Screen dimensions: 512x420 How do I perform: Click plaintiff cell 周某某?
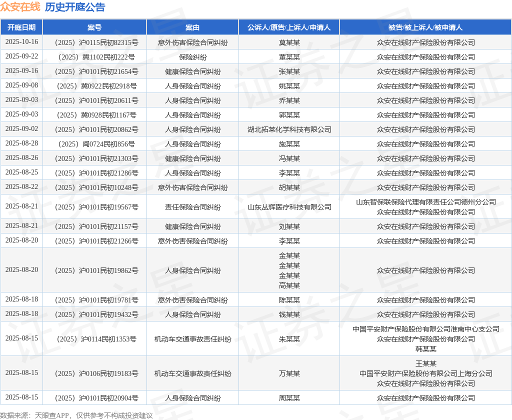(x=289, y=398)
